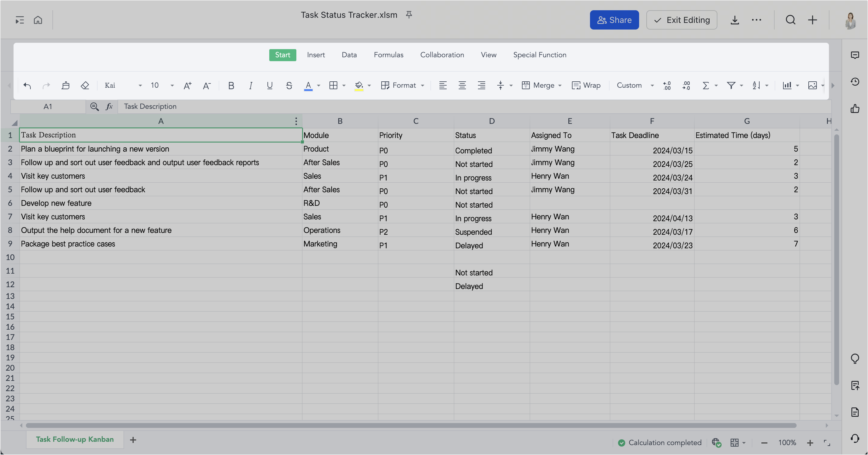Align text right icon
868x455 pixels.
tap(482, 86)
